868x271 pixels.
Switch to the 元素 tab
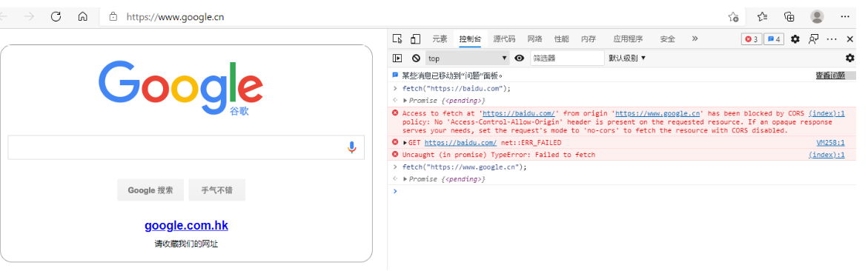tap(440, 39)
